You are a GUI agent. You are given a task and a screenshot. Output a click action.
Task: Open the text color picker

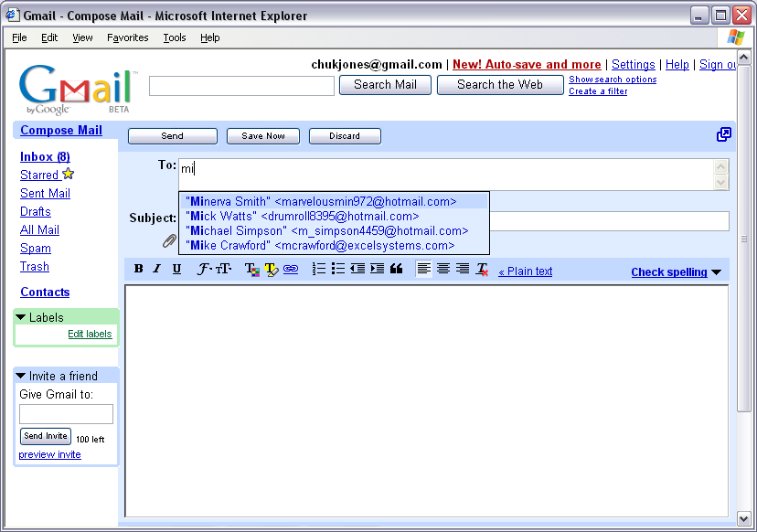pyautogui.click(x=251, y=270)
